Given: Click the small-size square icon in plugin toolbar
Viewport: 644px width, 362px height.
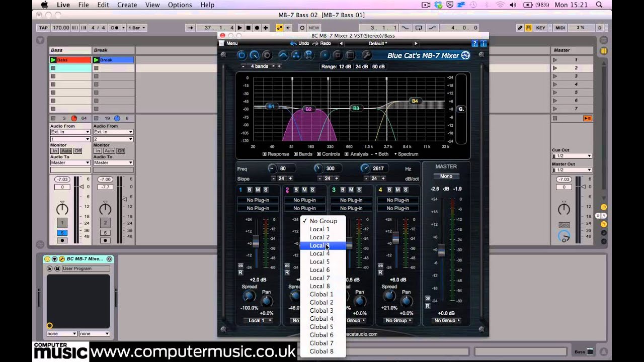Looking at the screenshot, I should point(325,55).
